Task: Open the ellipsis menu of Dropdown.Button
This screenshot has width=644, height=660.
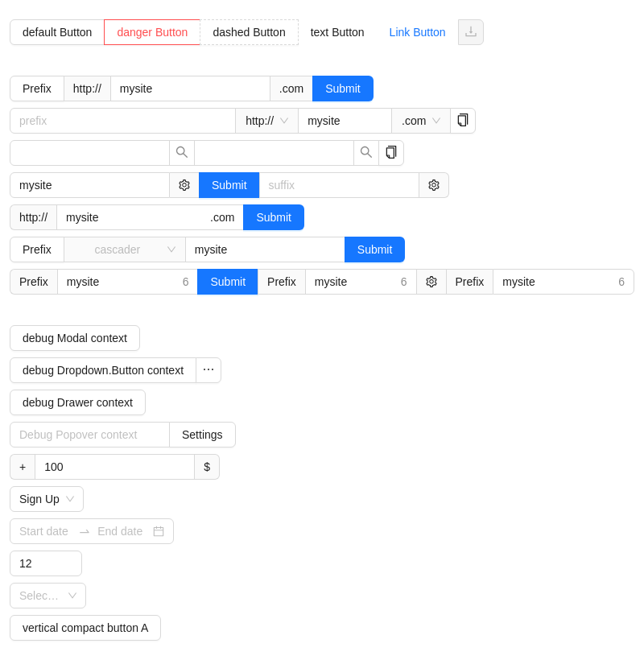Action: [208, 370]
